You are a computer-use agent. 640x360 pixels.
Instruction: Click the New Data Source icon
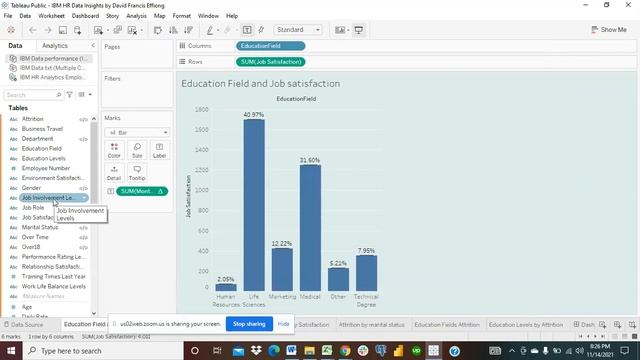click(x=77, y=30)
